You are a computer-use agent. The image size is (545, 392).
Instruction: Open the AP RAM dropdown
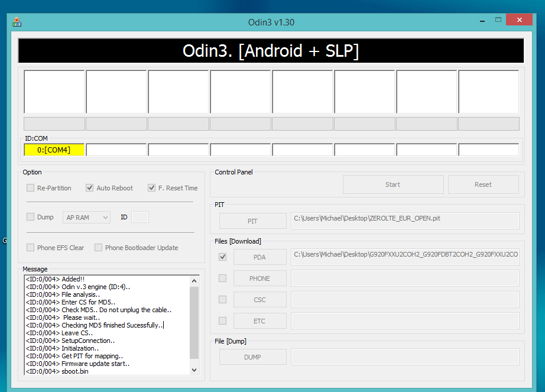pyautogui.click(x=86, y=218)
